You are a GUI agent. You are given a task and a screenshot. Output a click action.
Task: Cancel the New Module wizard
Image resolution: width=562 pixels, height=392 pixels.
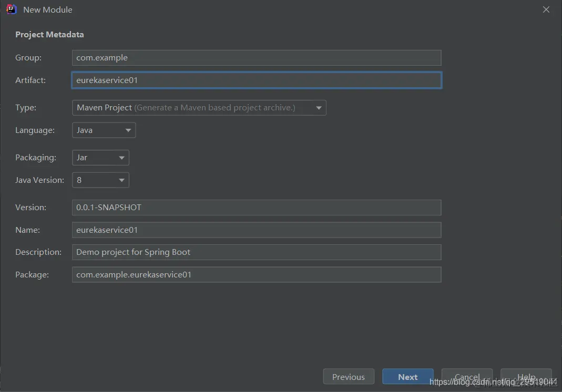[467, 377]
